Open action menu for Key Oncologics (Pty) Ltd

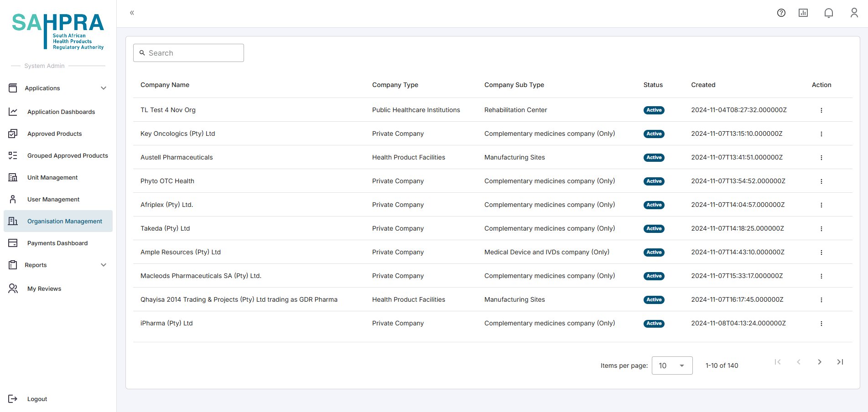point(821,134)
